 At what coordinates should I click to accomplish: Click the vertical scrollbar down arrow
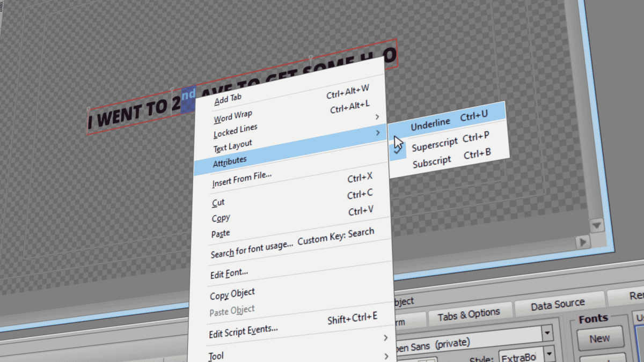point(596,225)
